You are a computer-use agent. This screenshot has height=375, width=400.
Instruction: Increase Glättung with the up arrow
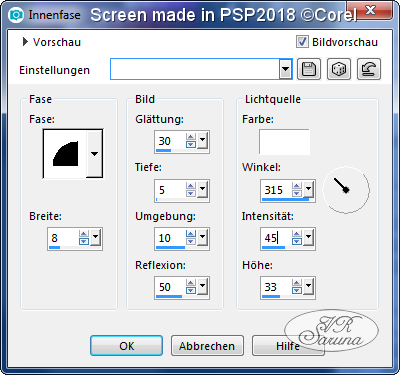point(191,137)
